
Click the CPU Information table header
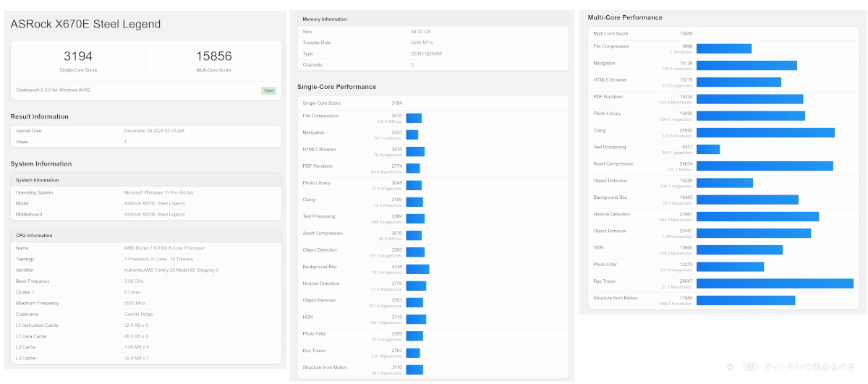(146, 235)
